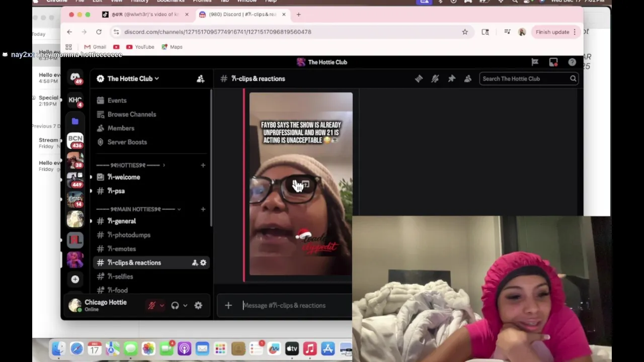Edit channel gear on clips & reactions
The image size is (644, 362).
[x=203, y=262]
